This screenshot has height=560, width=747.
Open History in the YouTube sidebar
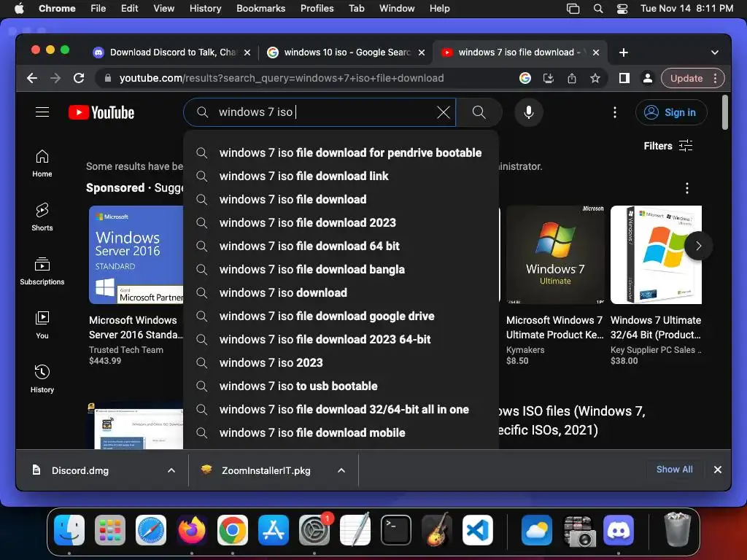[42, 378]
